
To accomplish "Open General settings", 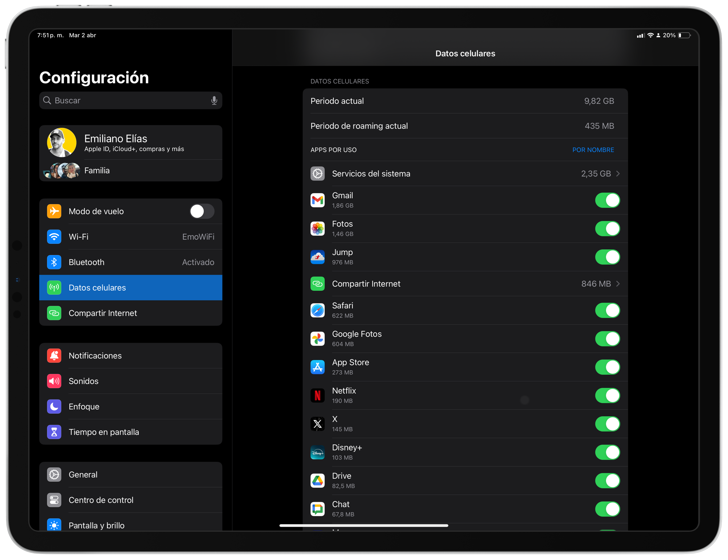I will [131, 475].
